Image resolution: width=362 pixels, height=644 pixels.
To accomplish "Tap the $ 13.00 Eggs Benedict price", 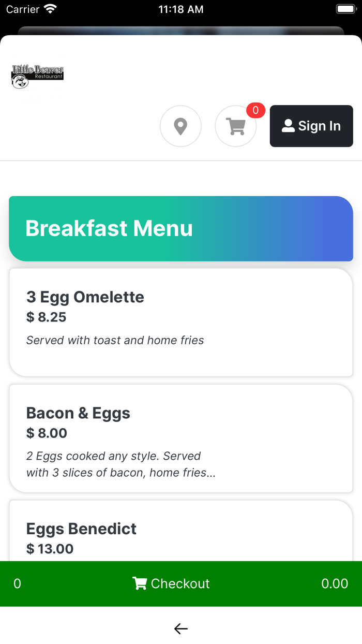I will 50,549.
